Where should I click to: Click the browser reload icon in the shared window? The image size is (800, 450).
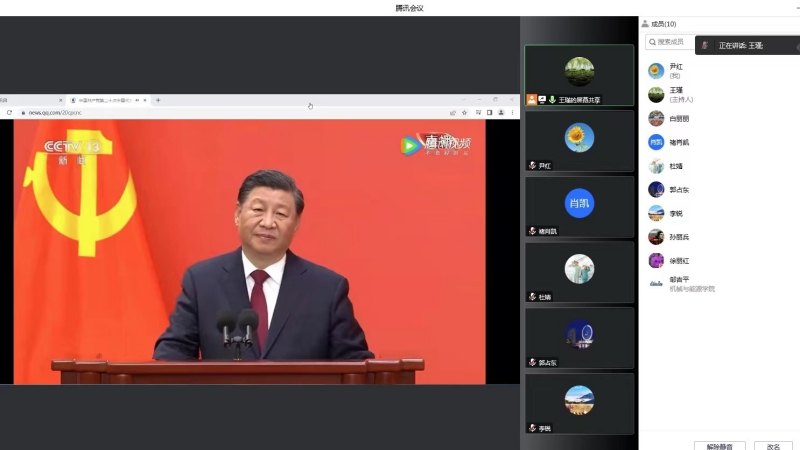(x=9, y=113)
